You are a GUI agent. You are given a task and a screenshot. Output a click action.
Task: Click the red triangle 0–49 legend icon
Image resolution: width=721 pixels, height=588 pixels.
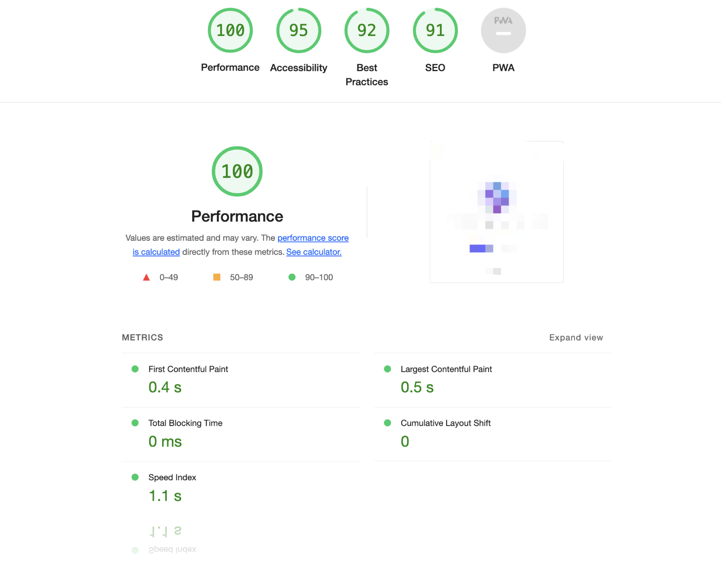point(146,277)
